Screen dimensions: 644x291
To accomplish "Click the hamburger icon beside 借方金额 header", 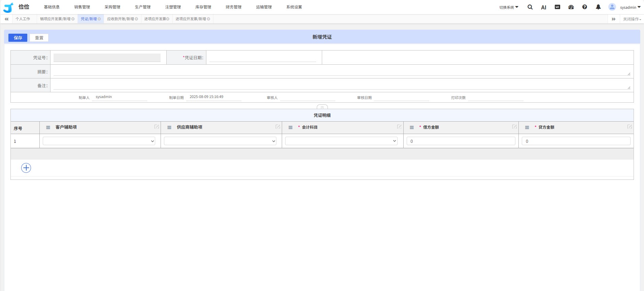I will tap(411, 127).
